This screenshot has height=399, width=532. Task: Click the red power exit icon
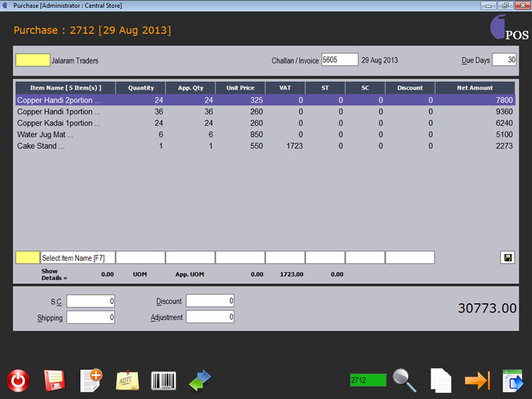(18, 380)
